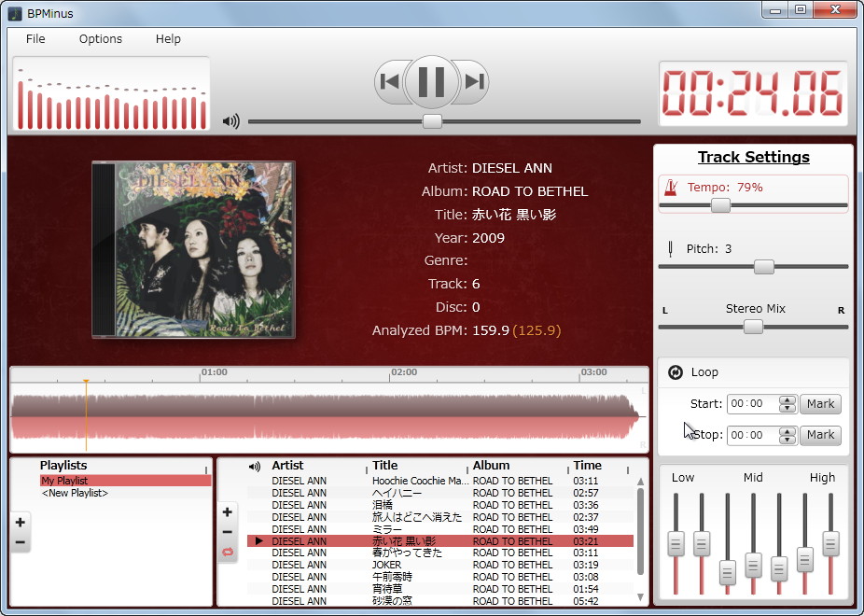Click the volume slider handle

coord(432,121)
